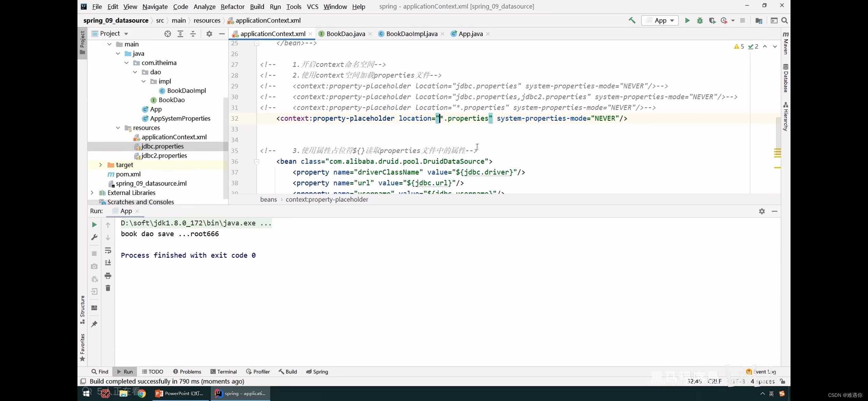Click the stop button in the top toolbar
868x401 pixels.
pyautogui.click(x=743, y=21)
